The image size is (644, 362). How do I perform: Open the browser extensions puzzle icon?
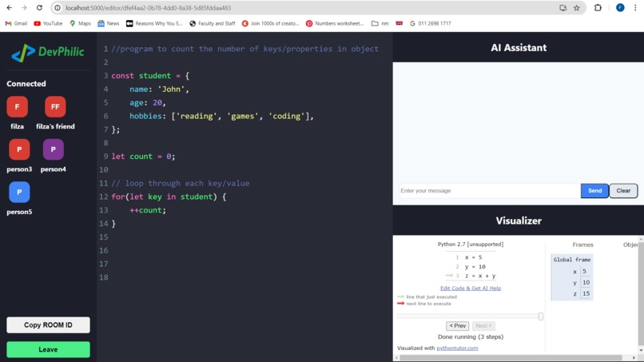pyautogui.click(x=598, y=8)
